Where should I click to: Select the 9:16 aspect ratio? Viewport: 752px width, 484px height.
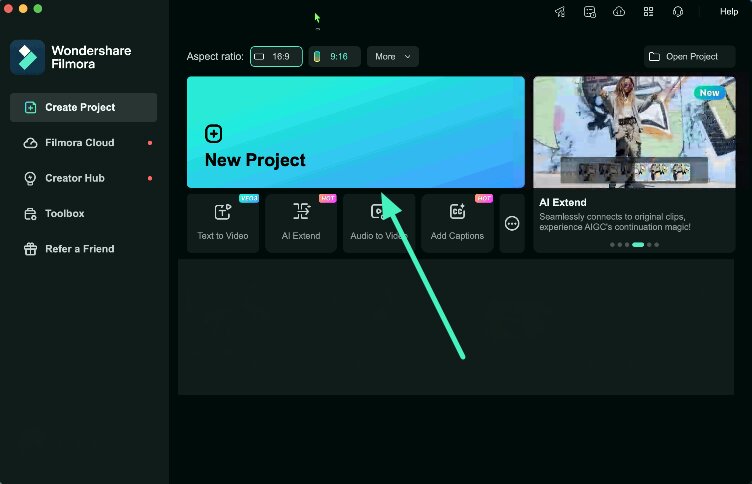334,57
